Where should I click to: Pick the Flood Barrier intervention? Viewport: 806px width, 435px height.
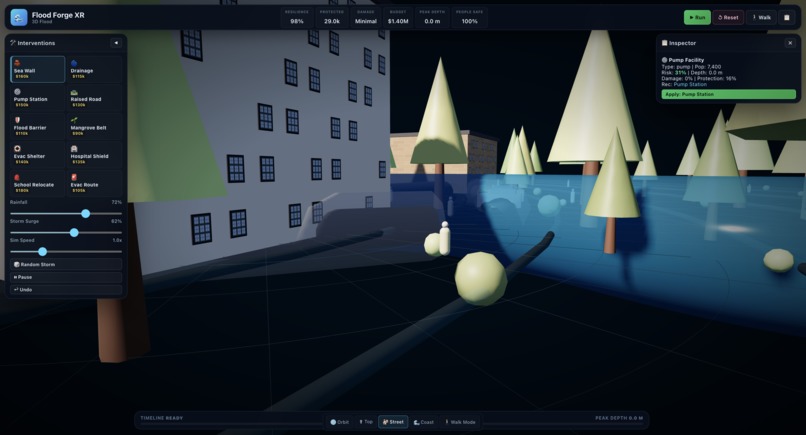pyautogui.click(x=38, y=126)
